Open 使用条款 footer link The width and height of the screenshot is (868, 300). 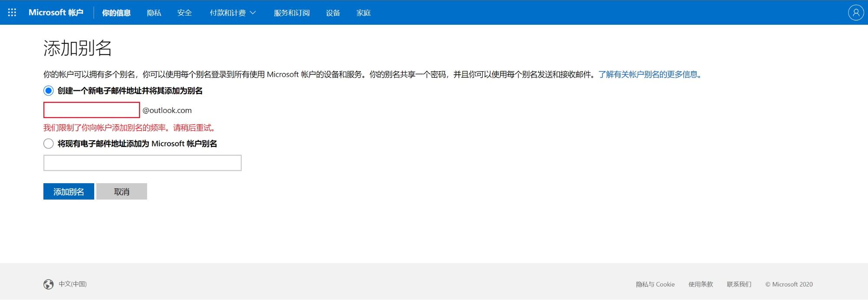coord(700,284)
